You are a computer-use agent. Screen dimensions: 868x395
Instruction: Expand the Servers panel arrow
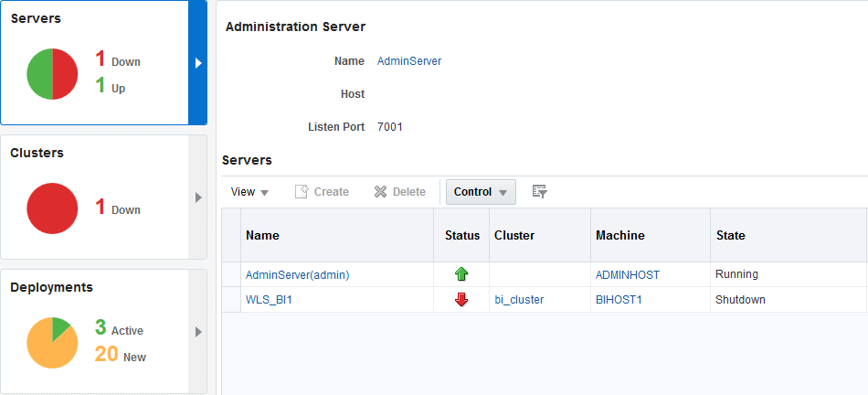click(x=198, y=63)
